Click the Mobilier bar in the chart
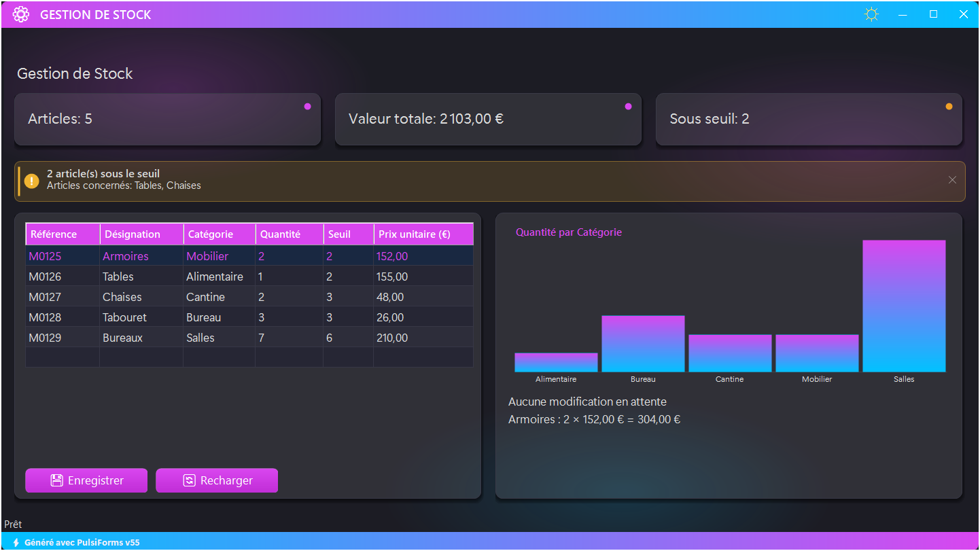Viewport: 980px width, 551px height. coord(817,353)
